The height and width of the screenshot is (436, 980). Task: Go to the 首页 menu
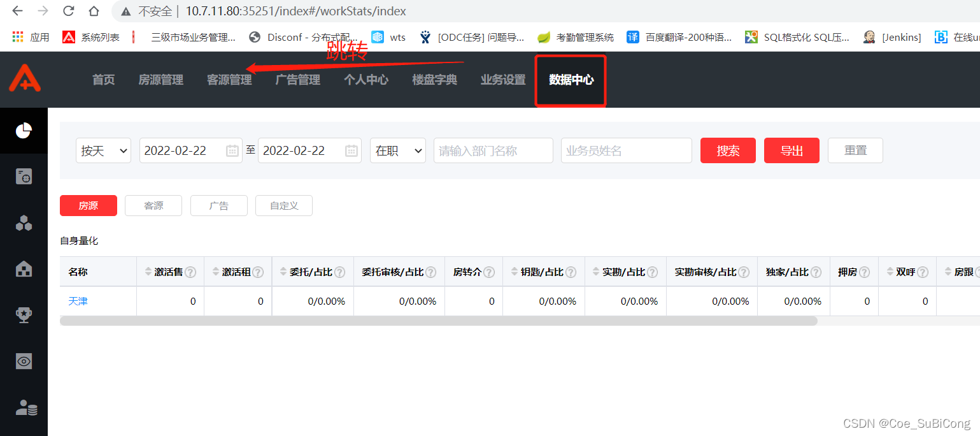pos(103,80)
